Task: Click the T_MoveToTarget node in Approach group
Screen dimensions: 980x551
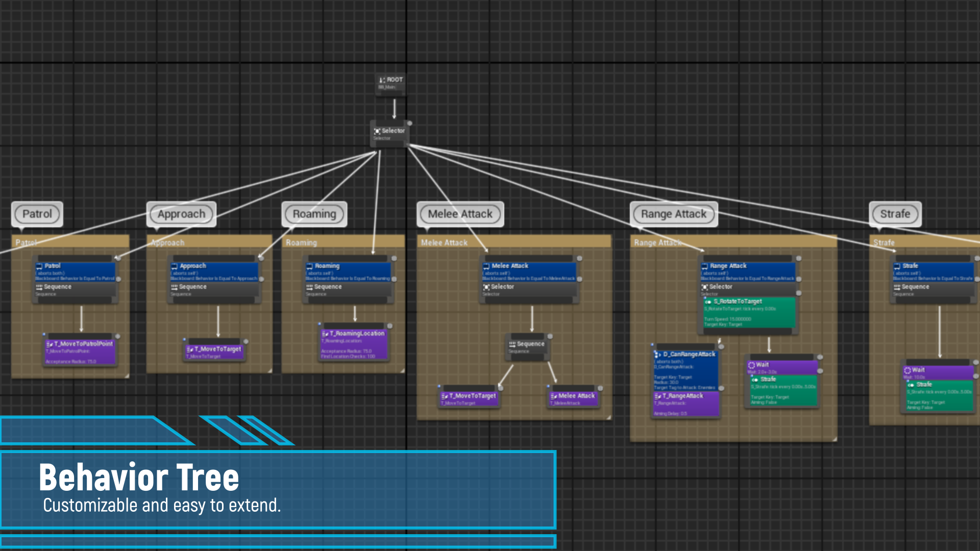Action: tap(214, 350)
